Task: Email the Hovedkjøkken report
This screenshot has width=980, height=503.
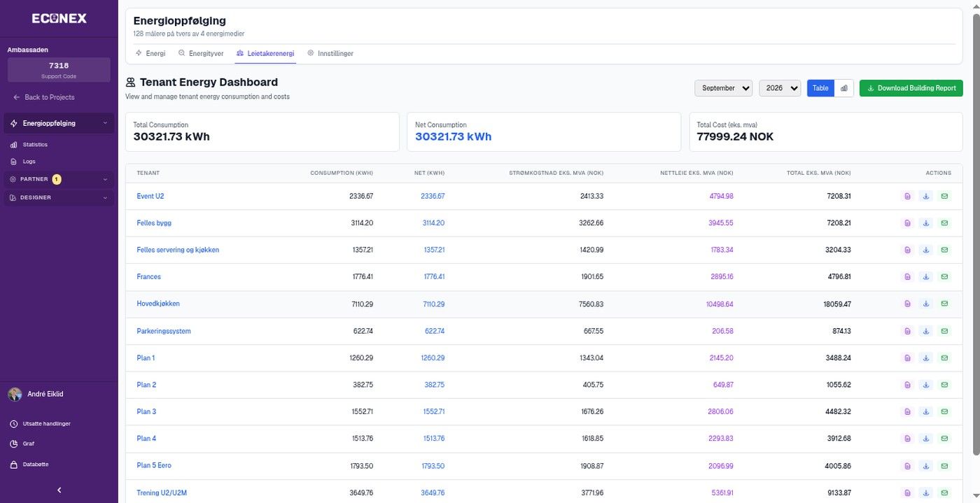Action: (944, 304)
